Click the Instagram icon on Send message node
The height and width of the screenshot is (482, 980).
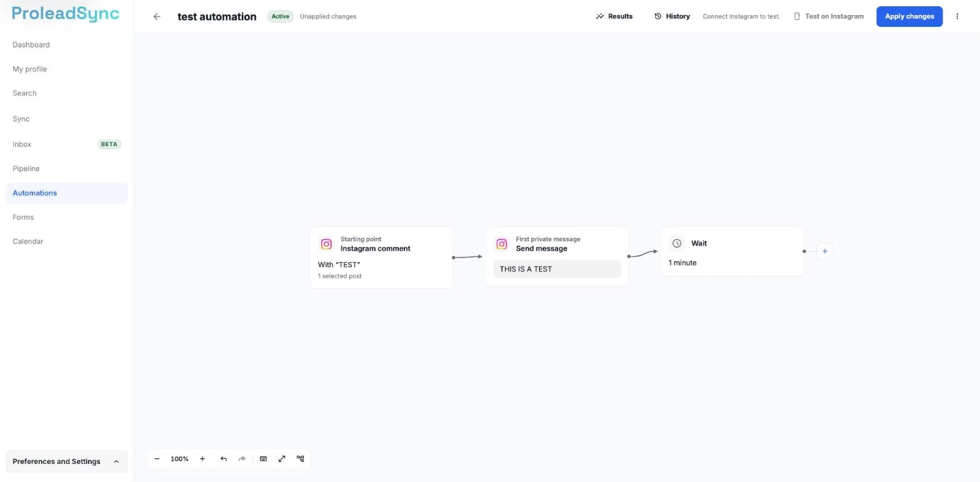(x=502, y=244)
